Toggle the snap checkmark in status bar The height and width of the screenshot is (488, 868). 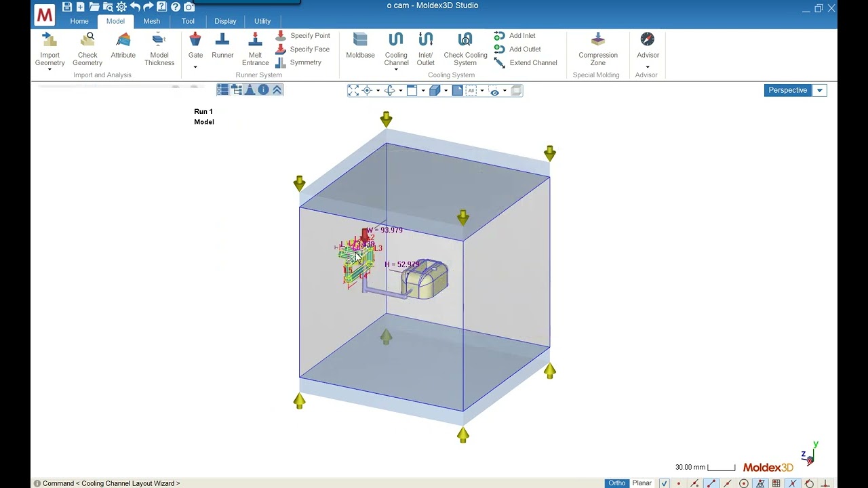665,483
